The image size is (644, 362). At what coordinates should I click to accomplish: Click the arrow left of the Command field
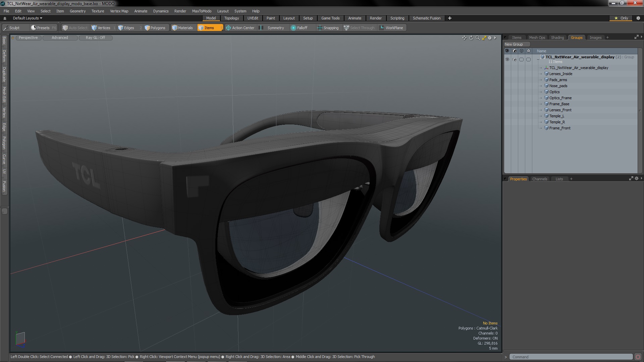(x=506, y=357)
